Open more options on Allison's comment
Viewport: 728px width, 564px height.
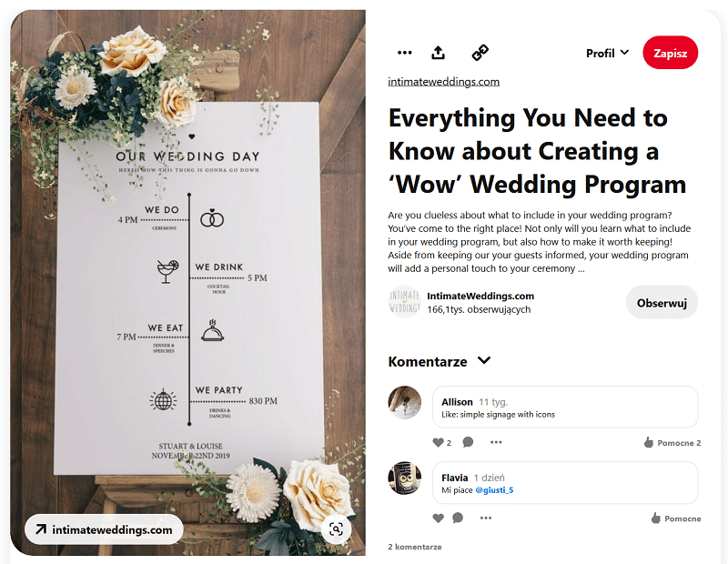[496, 442]
